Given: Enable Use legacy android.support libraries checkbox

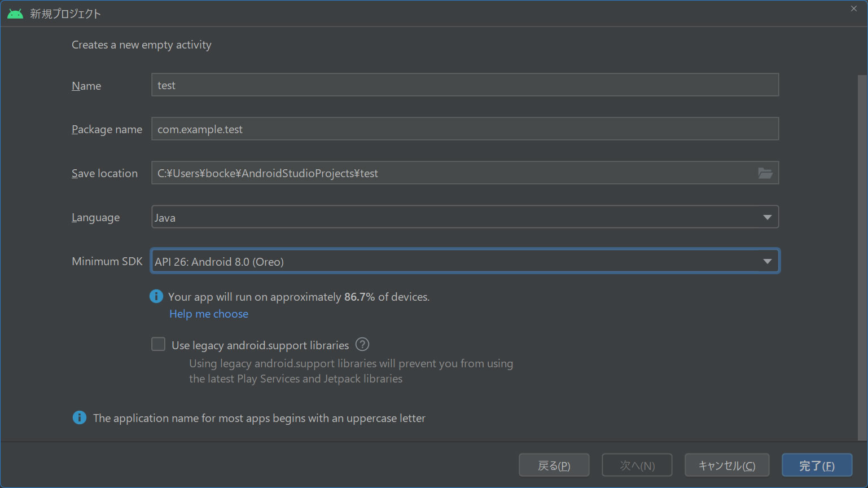Looking at the screenshot, I should (159, 344).
